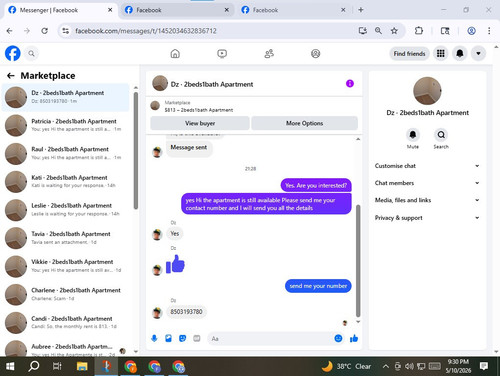Image resolution: width=500 pixels, height=376 pixels.
Task: Click the address bar URL
Action: pos(146,31)
